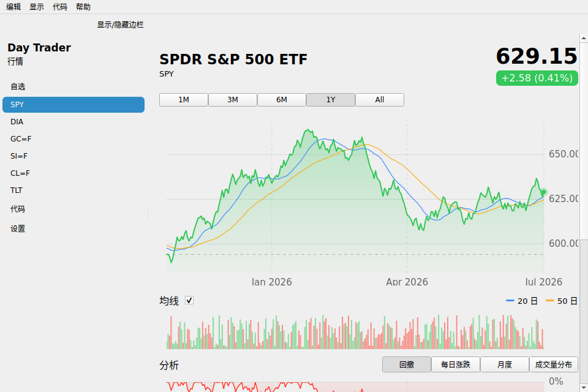Click the Jan 2026 axis label
Image resolution: width=588 pixels, height=392 pixels.
tap(271, 282)
